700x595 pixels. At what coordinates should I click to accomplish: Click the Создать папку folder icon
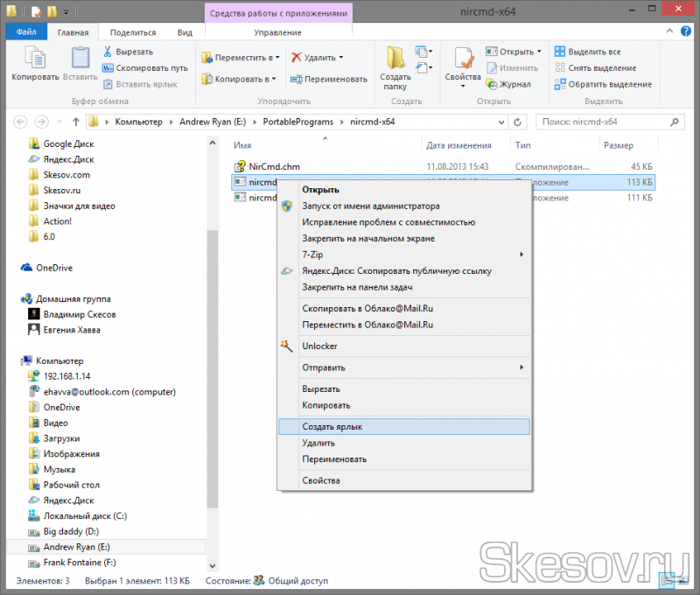click(x=395, y=59)
